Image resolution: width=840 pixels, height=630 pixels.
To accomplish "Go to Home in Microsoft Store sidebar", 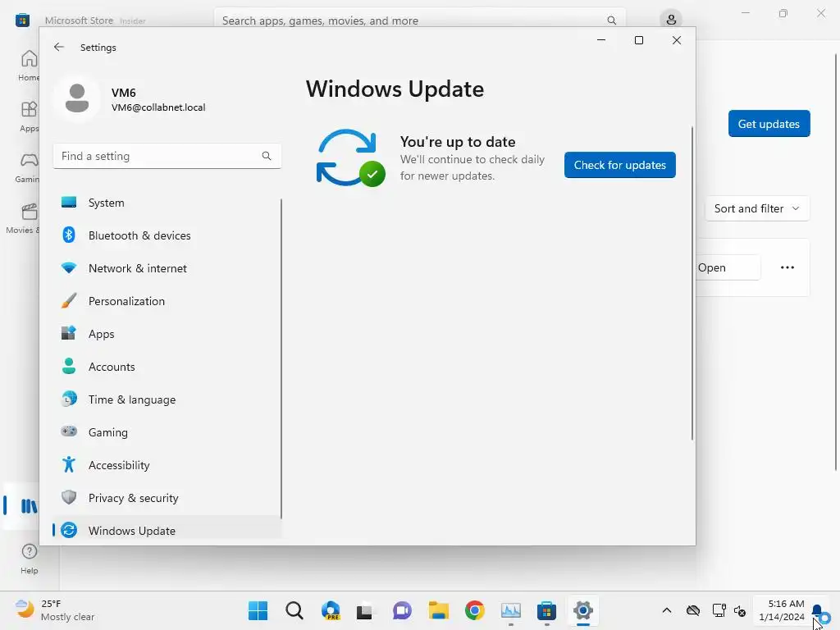I will (x=29, y=66).
